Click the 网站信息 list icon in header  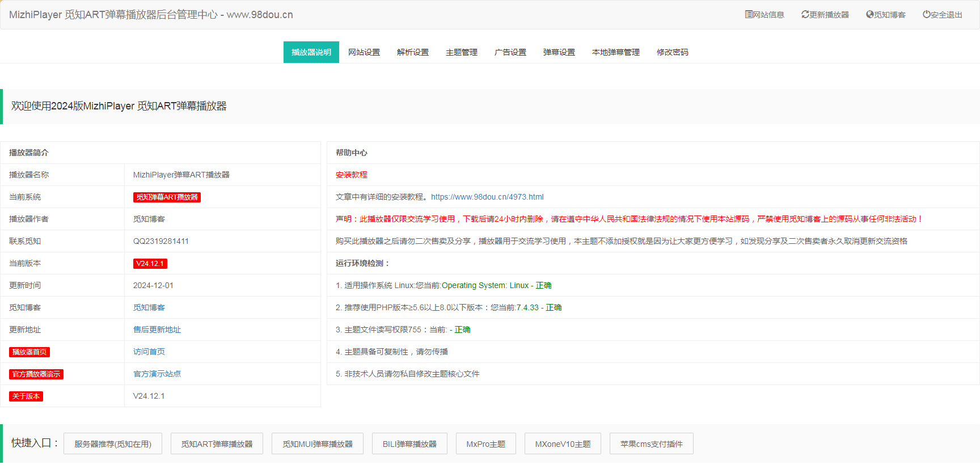coord(749,15)
